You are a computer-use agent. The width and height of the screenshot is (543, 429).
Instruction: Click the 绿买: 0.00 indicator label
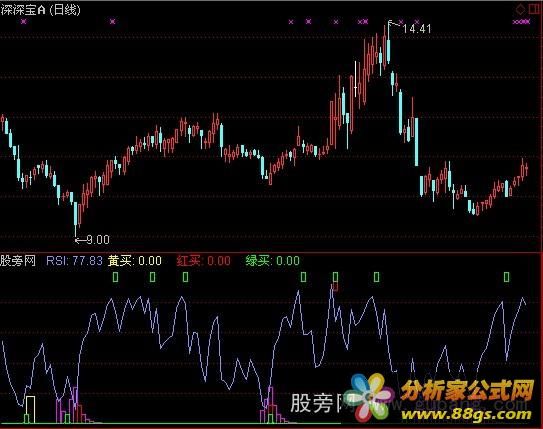click(x=273, y=260)
